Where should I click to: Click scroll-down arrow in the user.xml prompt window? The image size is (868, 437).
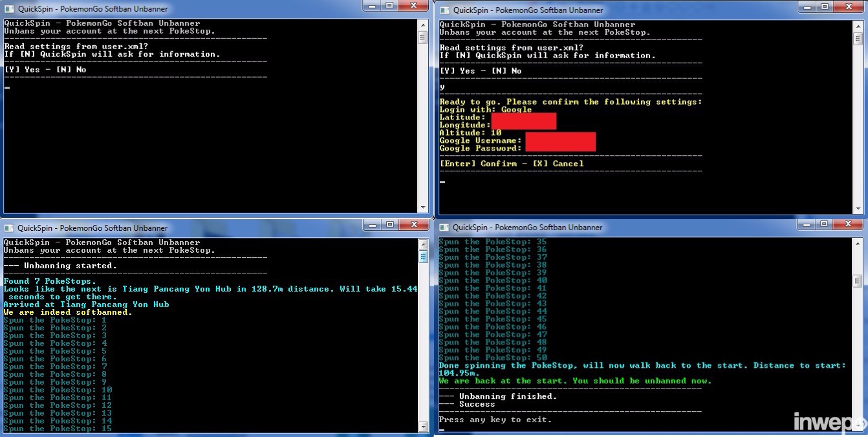[x=424, y=208]
